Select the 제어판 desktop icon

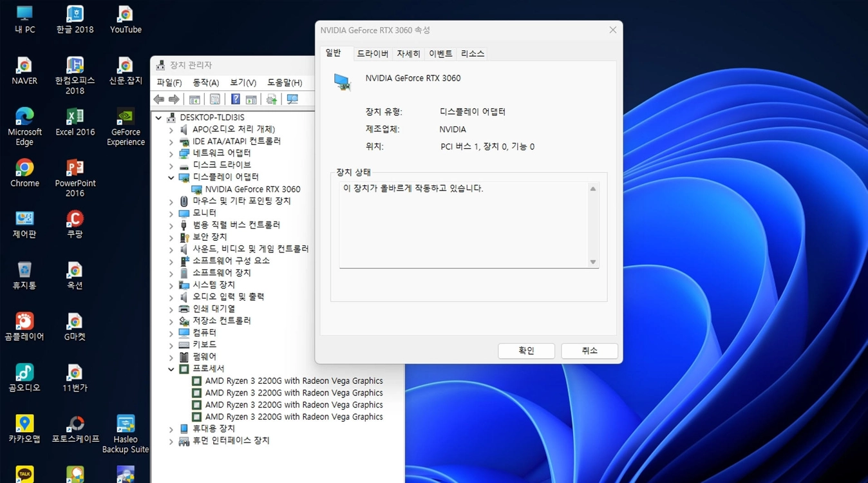pyautogui.click(x=24, y=224)
